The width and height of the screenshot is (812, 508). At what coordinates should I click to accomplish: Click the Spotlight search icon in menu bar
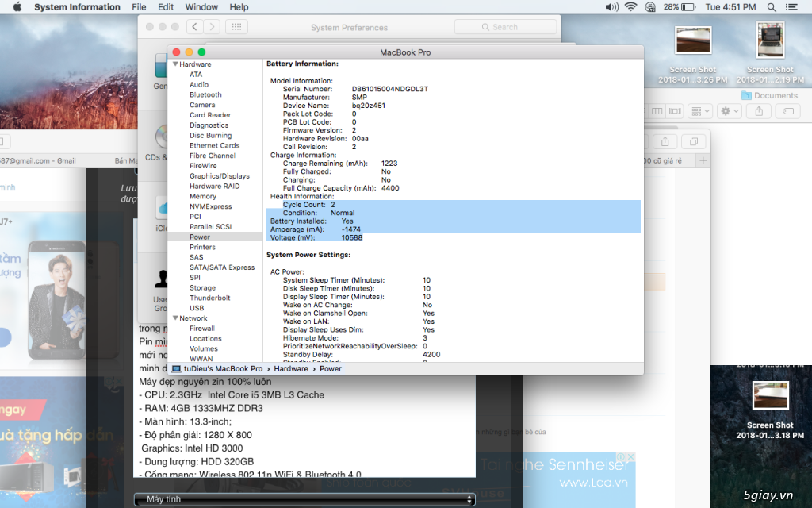point(772,7)
